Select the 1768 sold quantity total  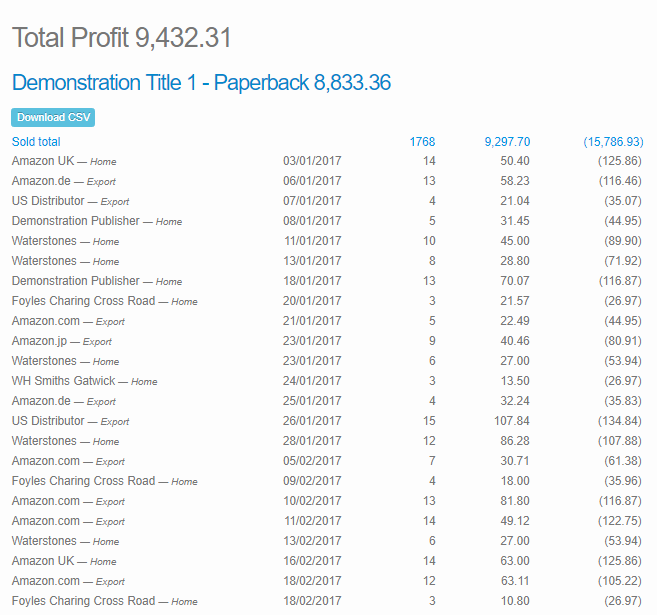point(422,142)
